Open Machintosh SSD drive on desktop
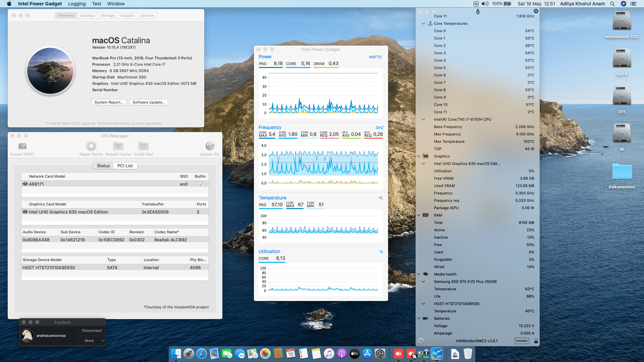 [x=622, y=21]
